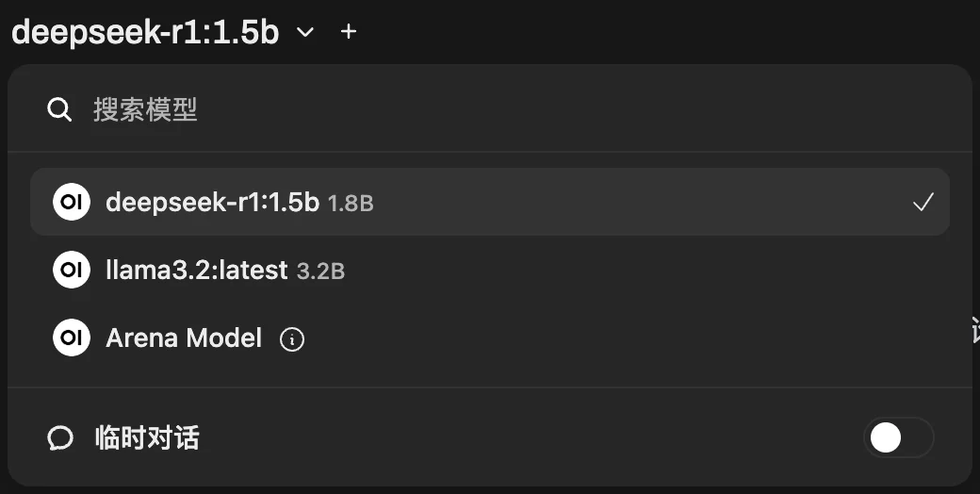
Task: Choose the llama3.2:latest model entry
Action: coord(490,270)
